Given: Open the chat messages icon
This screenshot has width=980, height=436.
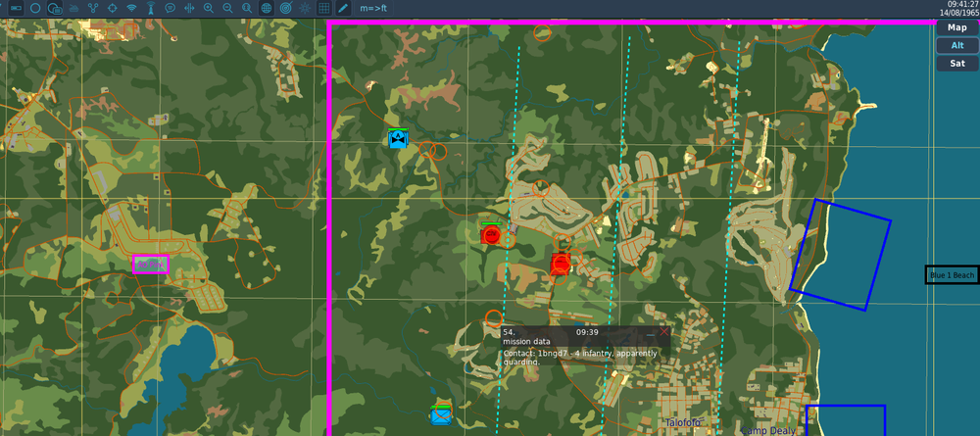Looking at the screenshot, I should pyautogui.click(x=170, y=9).
